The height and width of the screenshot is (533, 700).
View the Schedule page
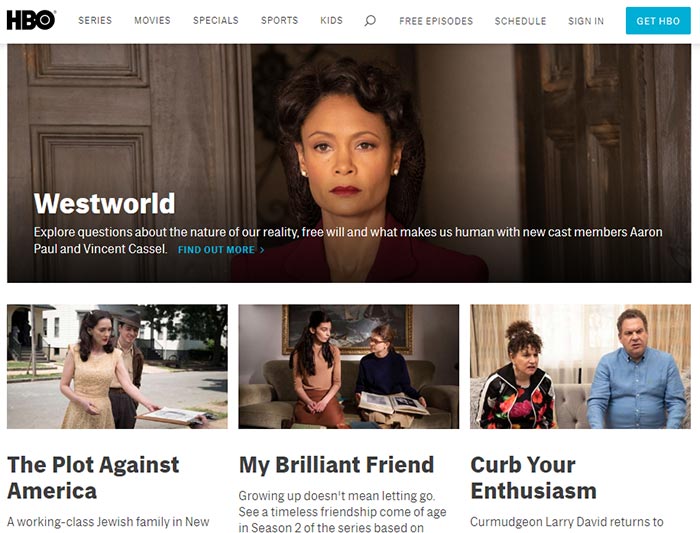pos(521,21)
